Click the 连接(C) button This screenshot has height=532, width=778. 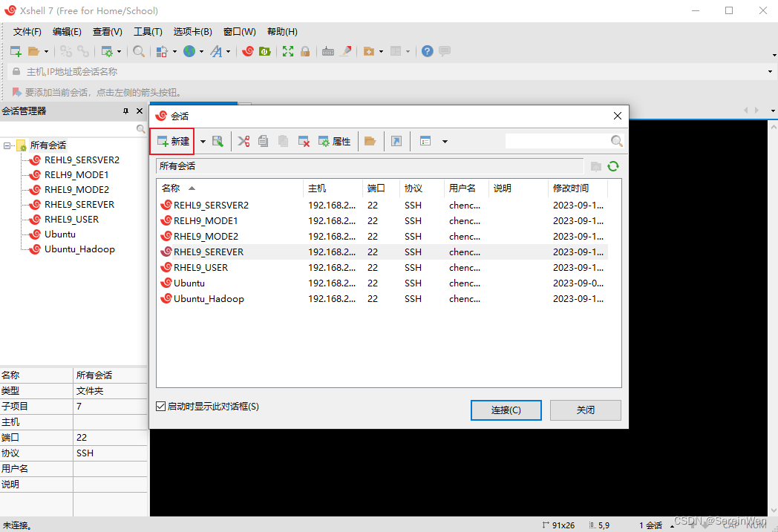click(506, 410)
